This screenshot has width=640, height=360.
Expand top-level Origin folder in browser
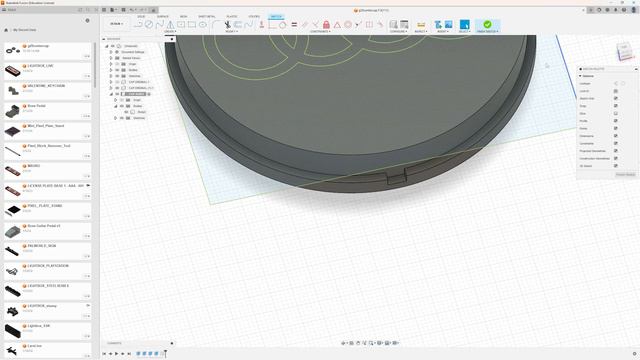point(111,64)
